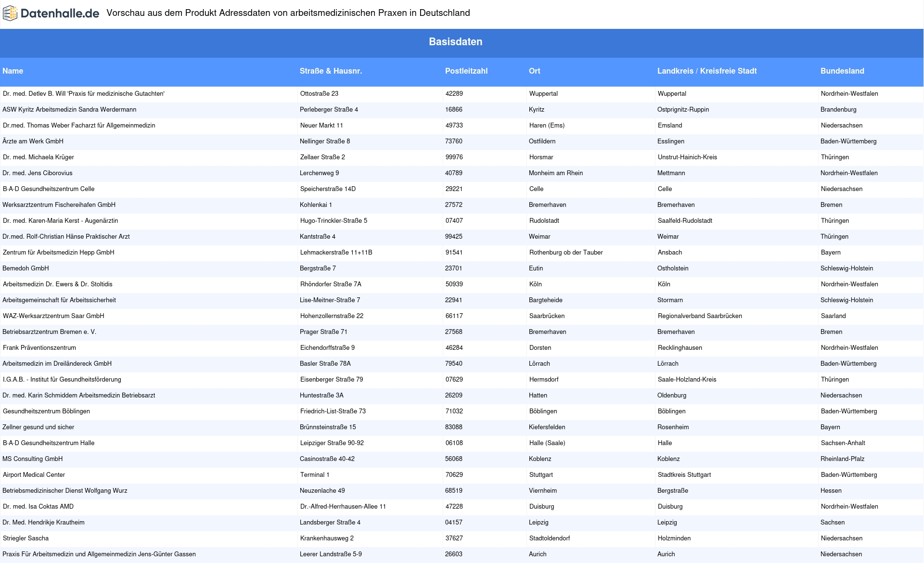Click district Ostprignitz-Ruppin
The image size is (924, 563).
(683, 110)
